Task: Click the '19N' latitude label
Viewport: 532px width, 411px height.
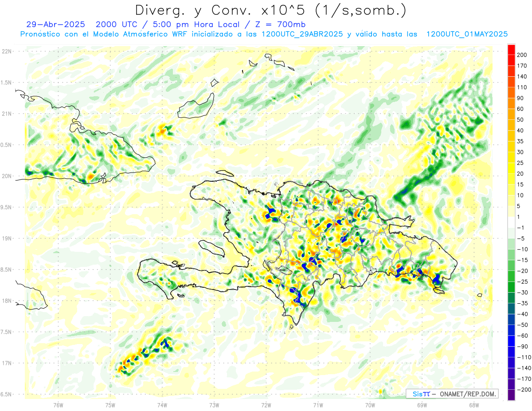Action: (x=7, y=239)
